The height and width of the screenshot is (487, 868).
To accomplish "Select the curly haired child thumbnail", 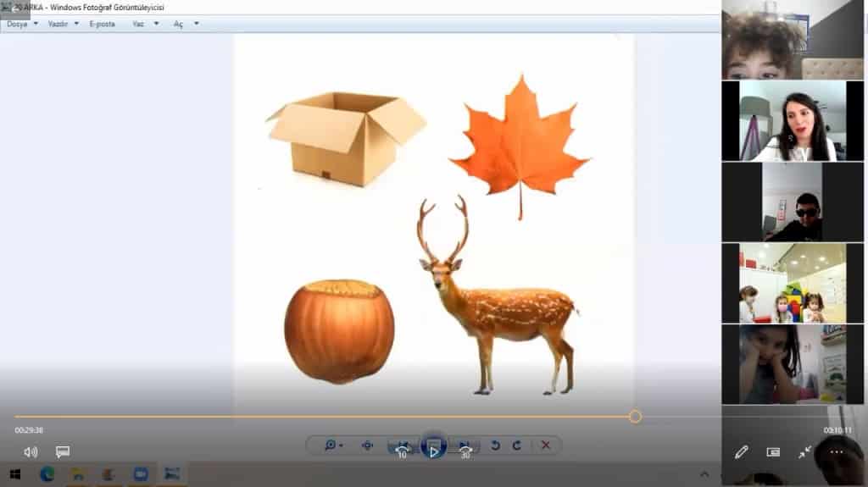I will tap(793, 39).
